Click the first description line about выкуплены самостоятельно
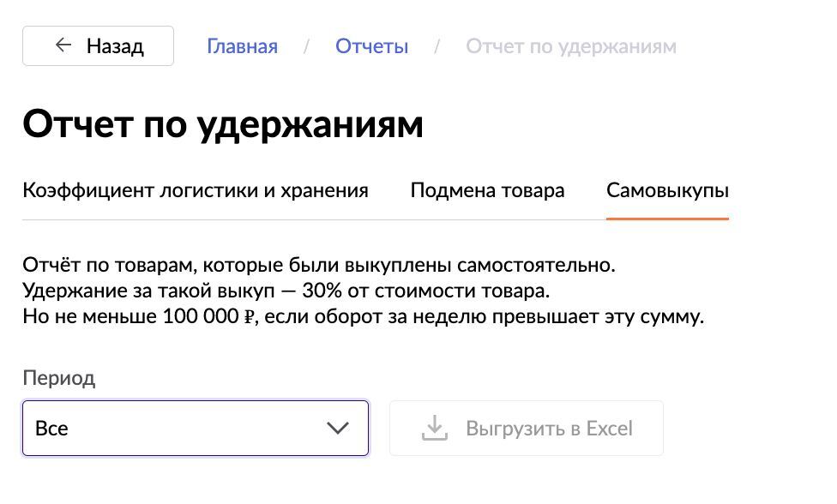The height and width of the screenshot is (504, 837). tap(319, 265)
